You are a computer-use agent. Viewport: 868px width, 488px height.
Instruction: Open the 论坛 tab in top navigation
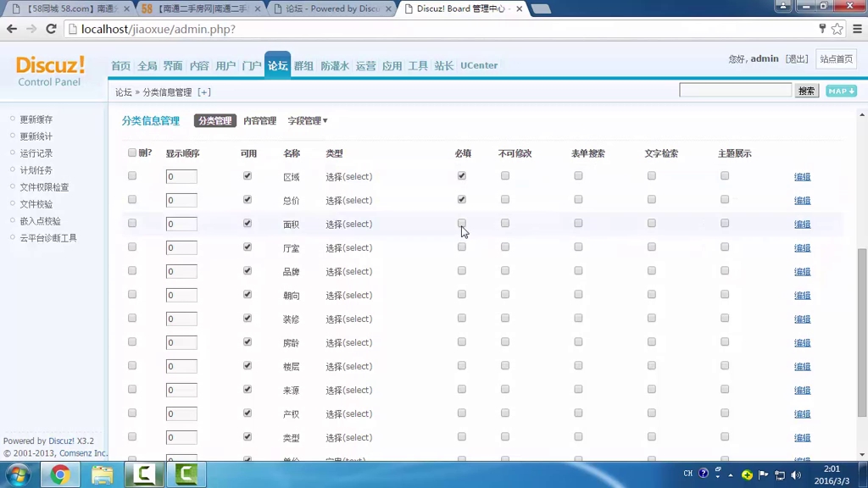coord(277,65)
